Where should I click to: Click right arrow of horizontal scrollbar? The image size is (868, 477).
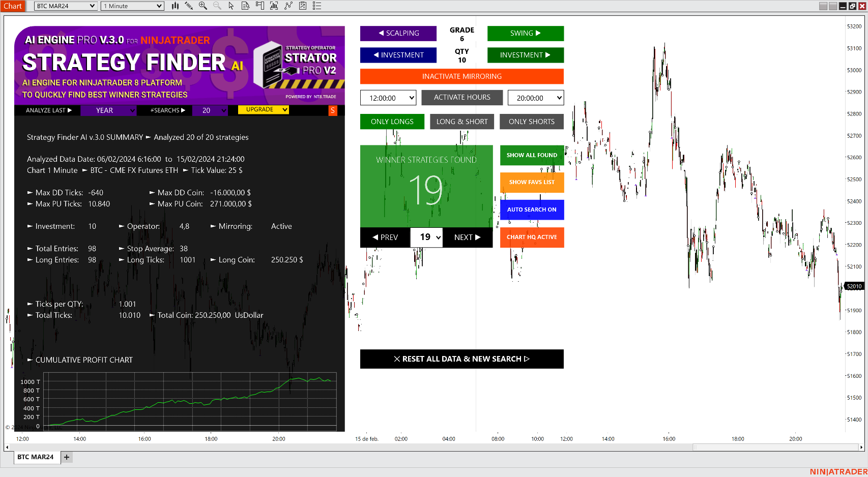(x=861, y=448)
